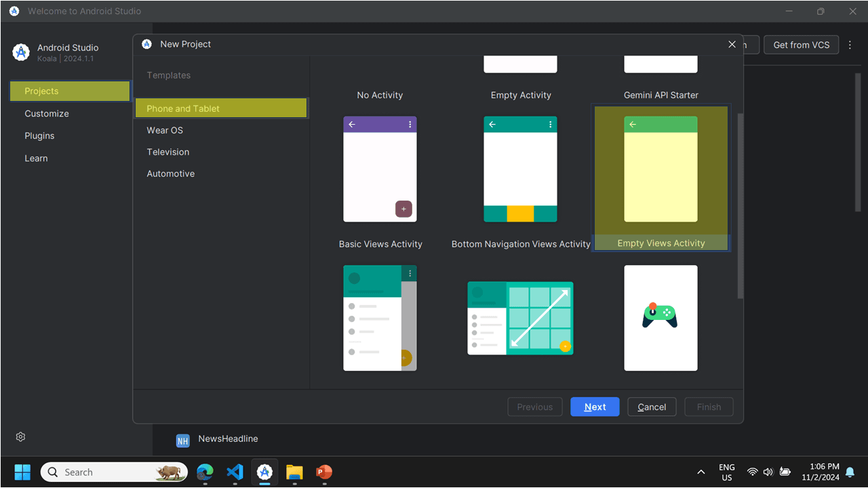Click the NH project icon
868x488 pixels.
click(182, 441)
